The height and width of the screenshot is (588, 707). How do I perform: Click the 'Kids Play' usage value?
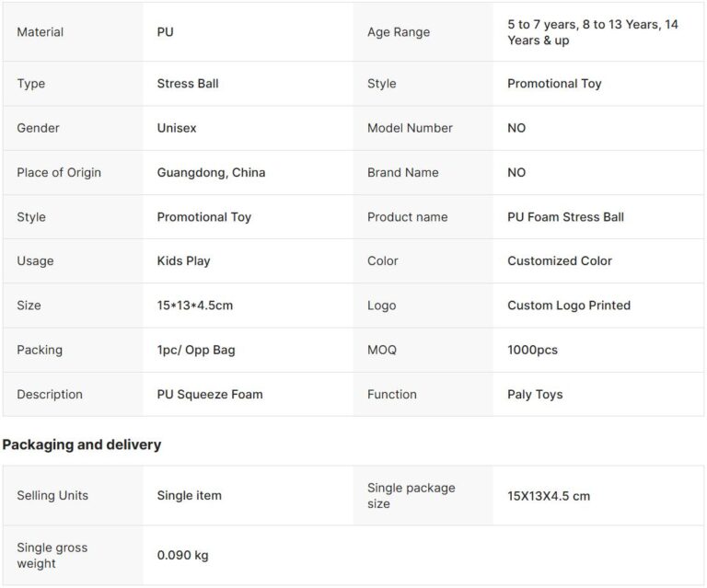point(183,261)
